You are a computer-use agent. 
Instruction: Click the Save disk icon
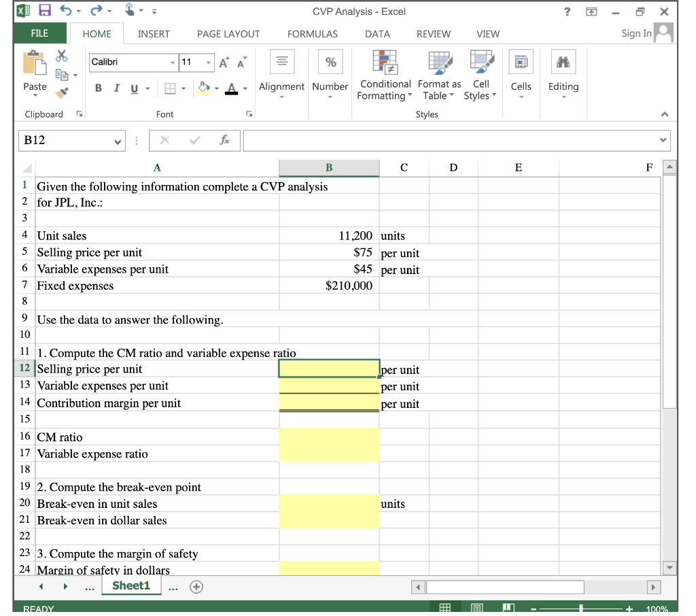coord(45,10)
